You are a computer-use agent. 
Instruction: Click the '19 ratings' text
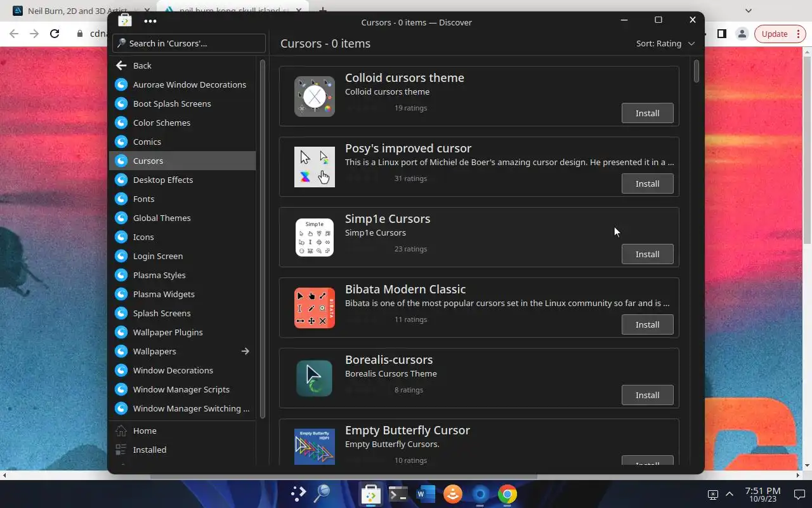tap(410, 108)
